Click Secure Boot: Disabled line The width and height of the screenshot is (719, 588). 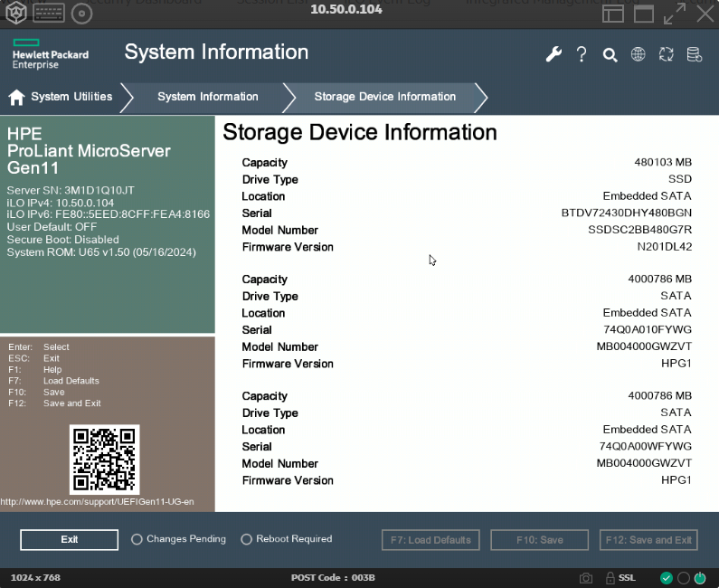pos(62,240)
